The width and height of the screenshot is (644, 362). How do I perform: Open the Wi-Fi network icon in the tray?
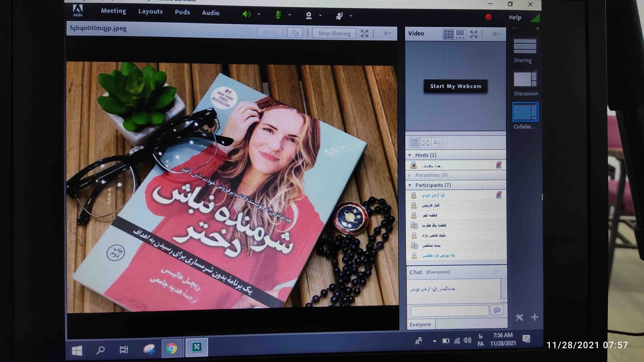pos(457,341)
